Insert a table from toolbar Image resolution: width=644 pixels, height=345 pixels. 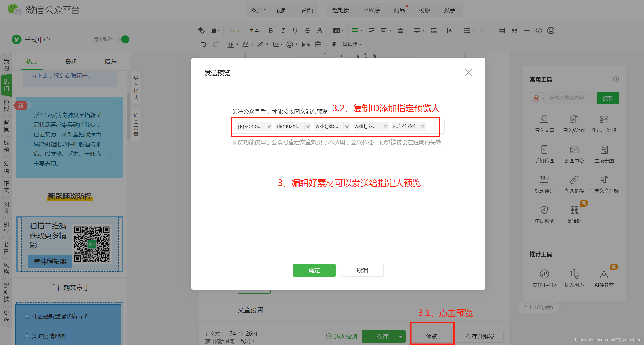(502, 30)
